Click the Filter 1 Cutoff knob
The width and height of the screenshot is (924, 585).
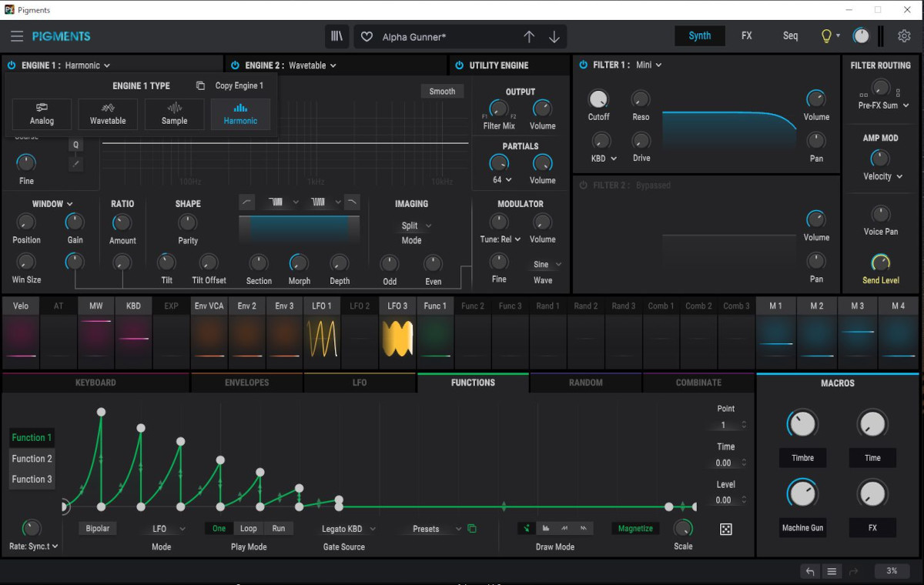(x=598, y=99)
